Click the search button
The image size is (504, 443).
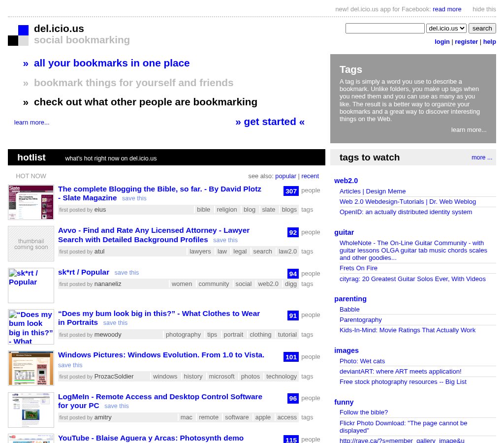(x=482, y=28)
